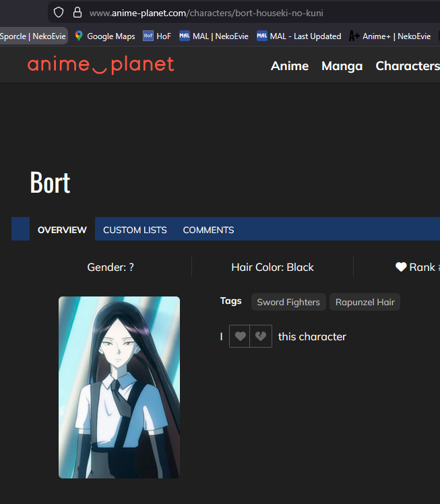The width and height of the screenshot is (440, 504).
Task: Switch to the Custom Lists tab
Action: [135, 230]
